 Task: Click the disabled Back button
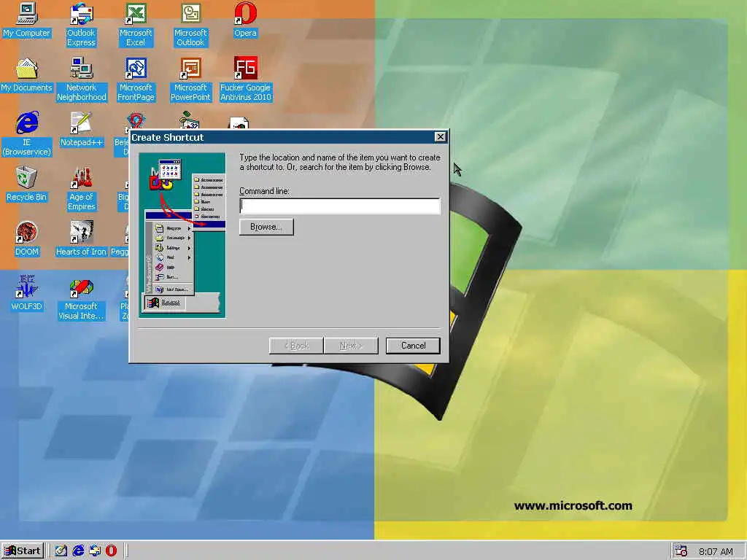[296, 346]
